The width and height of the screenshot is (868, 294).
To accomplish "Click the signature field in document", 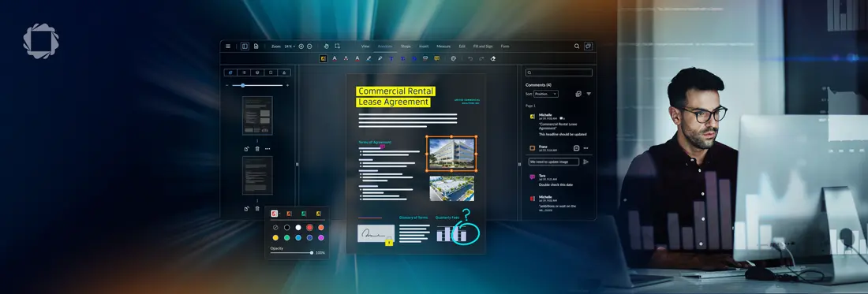I will (376, 233).
